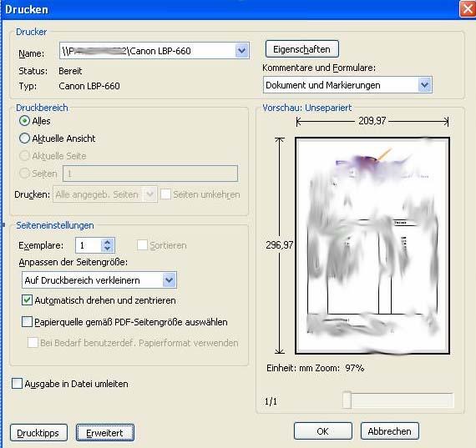Toggle Seiten umkehren checkbox
This screenshot has width=476, height=448.
165,194
